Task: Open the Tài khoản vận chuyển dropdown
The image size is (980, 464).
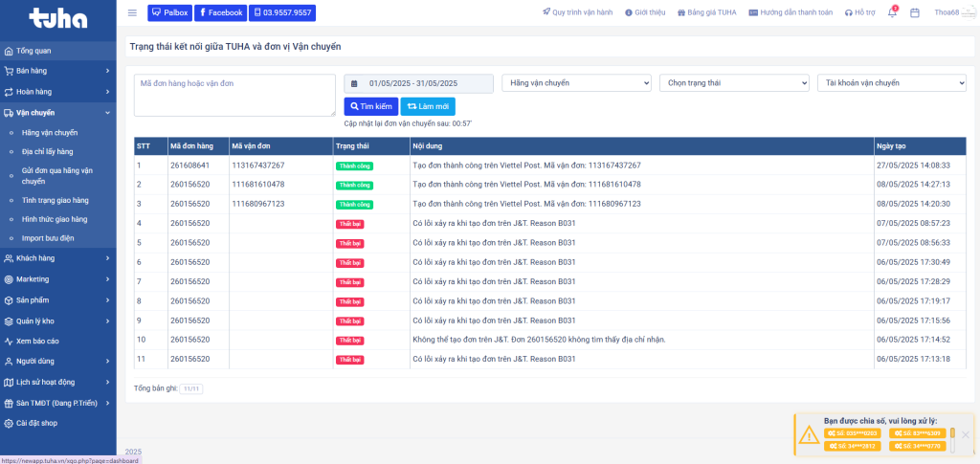Action: pos(891,83)
